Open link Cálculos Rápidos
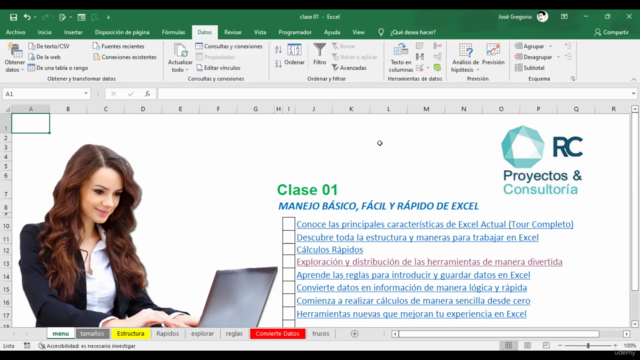640x360 pixels. (330, 249)
